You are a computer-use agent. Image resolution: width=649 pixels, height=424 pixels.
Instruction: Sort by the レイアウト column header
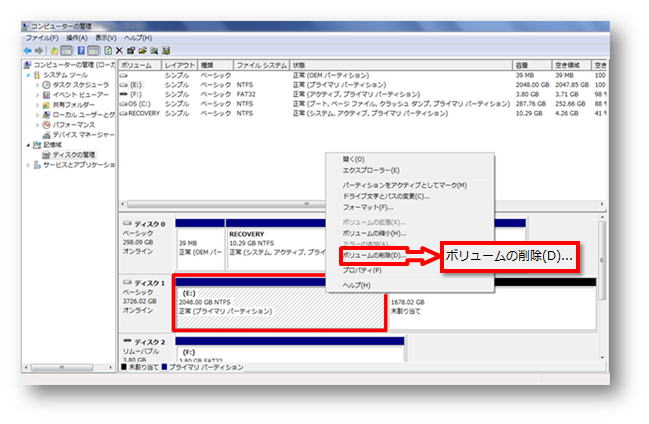point(180,65)
